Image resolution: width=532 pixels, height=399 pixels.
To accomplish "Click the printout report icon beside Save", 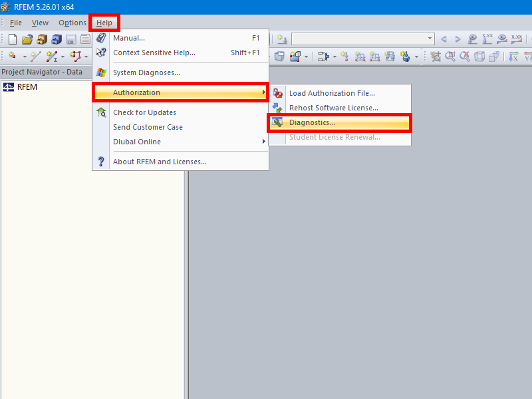I will point(85,39).
